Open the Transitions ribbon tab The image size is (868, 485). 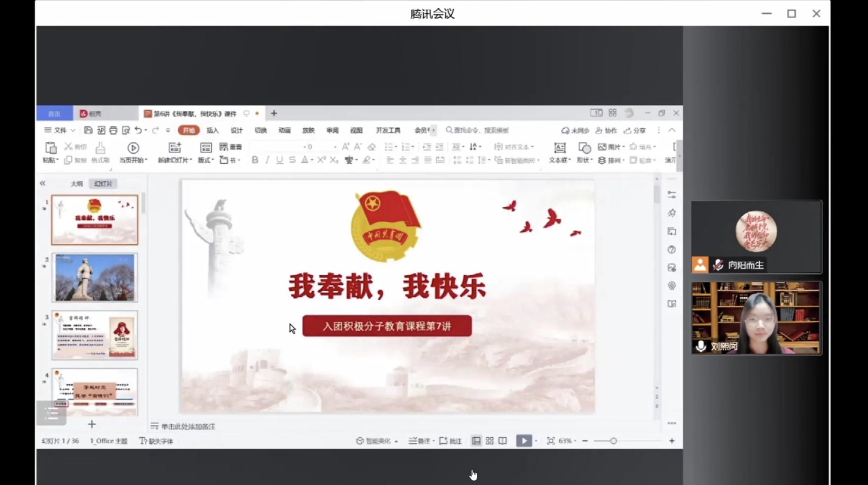(260, 130)
